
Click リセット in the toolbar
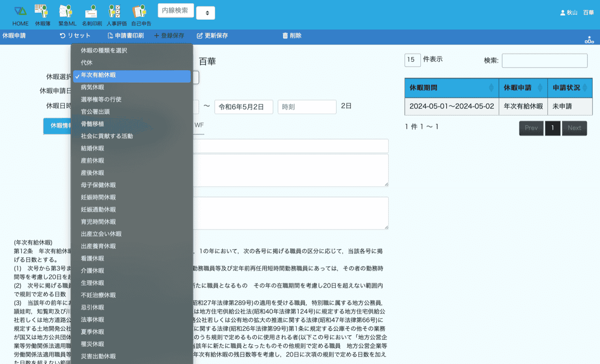[75, 36]
